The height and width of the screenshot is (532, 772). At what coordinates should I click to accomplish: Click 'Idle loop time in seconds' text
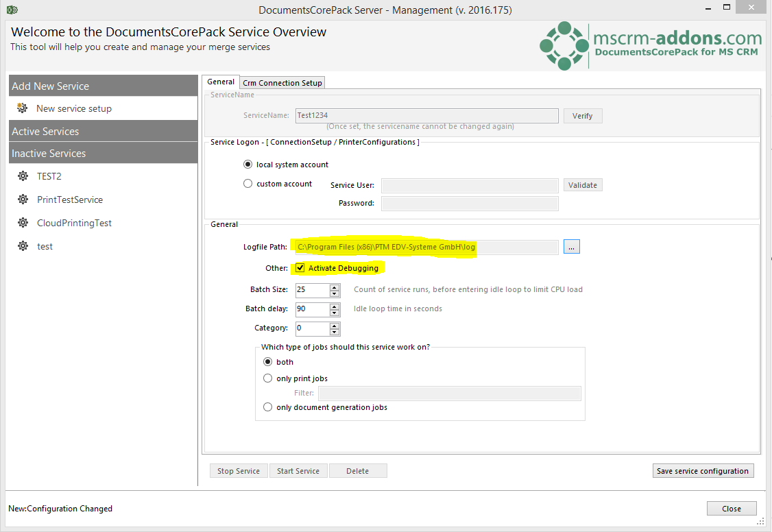pos(398,309)
